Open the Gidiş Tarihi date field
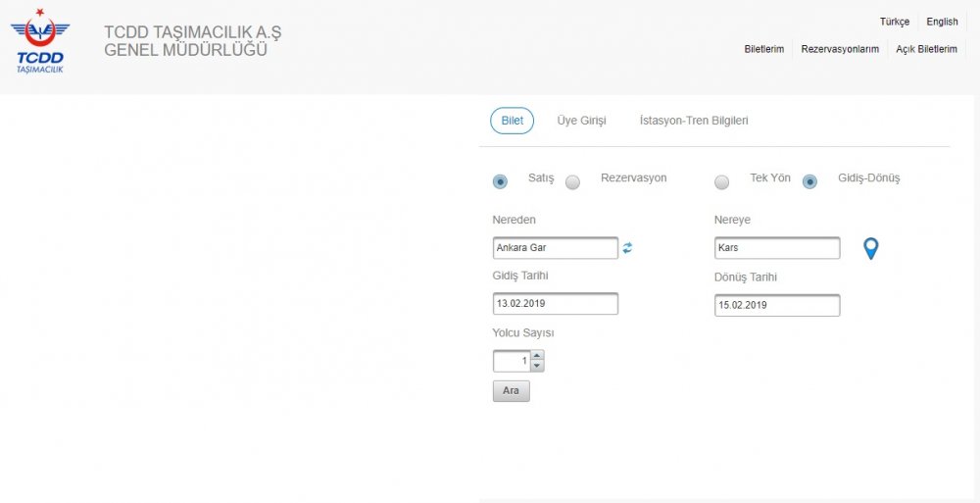The image size is (980, 503). 555,304
